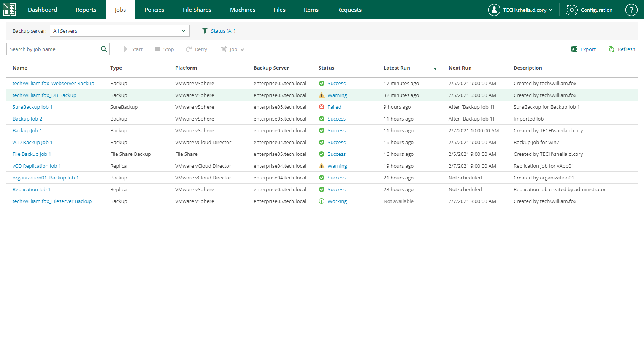
Task: Switch to the Dashboard tab
Action: (42, 10)
